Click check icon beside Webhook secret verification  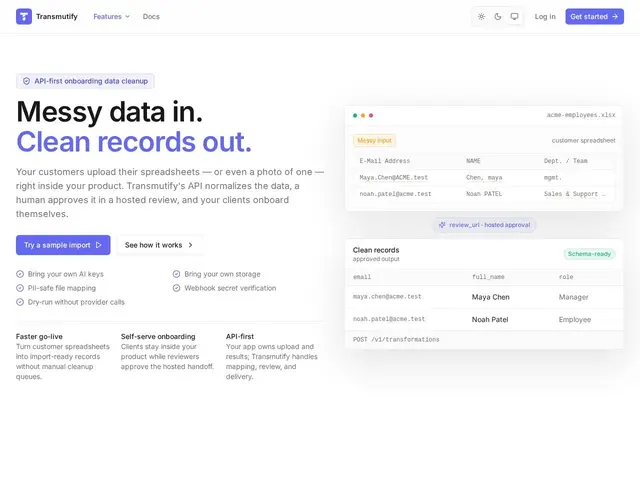(x=176, y=288)
